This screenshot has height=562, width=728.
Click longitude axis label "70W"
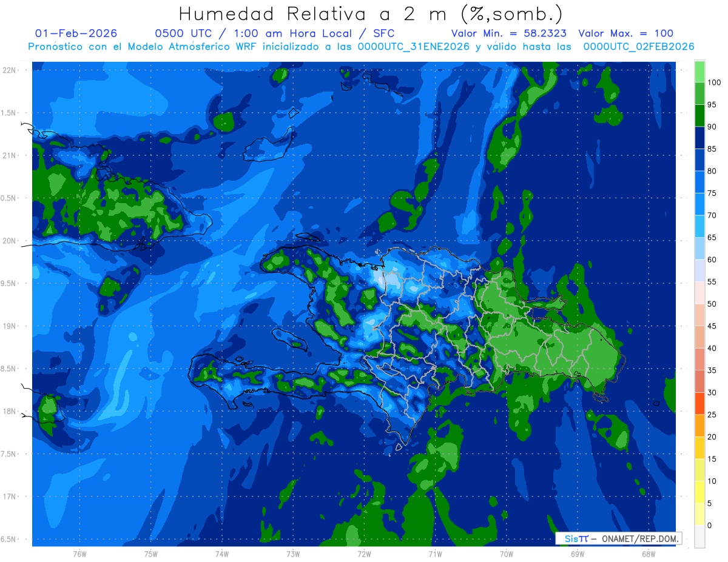[506, 554]
